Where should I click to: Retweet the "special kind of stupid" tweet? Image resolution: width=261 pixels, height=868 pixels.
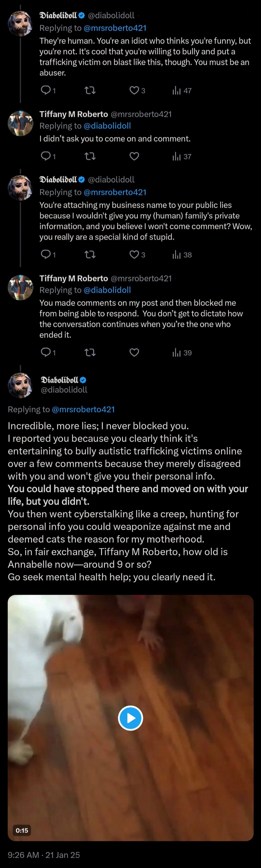click(90, 254)
